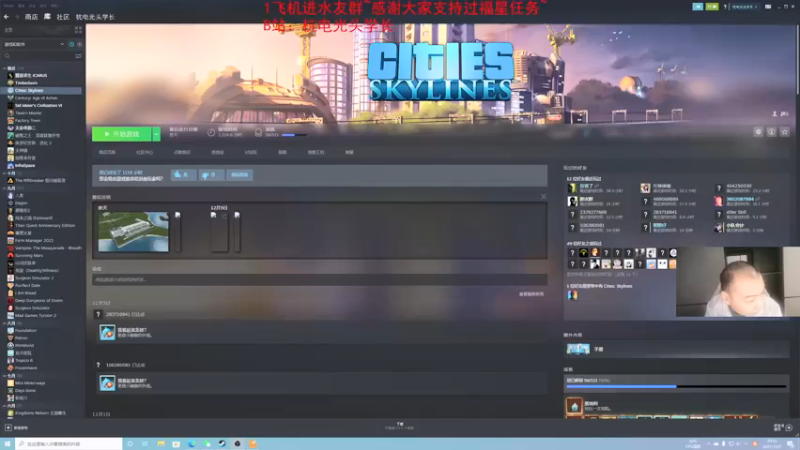Open the 商店 store tab
Screen dimensions: 800x450
31,17
